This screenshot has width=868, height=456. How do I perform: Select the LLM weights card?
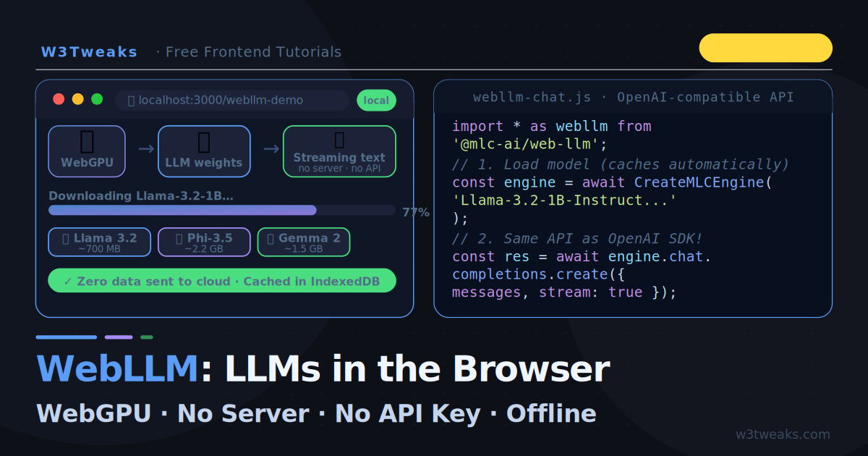pyautogui.click(x=204, y=151)
